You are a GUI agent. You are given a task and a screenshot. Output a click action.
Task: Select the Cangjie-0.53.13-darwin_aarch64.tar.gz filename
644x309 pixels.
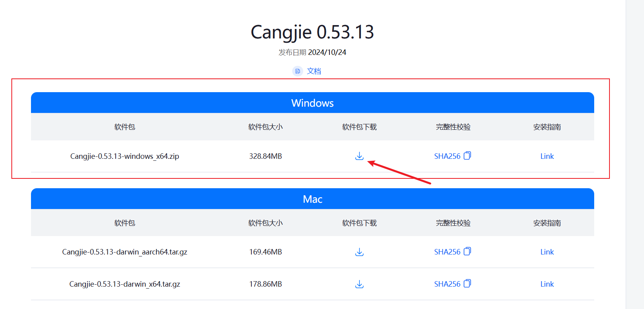pyautogui.click(x=125, y=252)
